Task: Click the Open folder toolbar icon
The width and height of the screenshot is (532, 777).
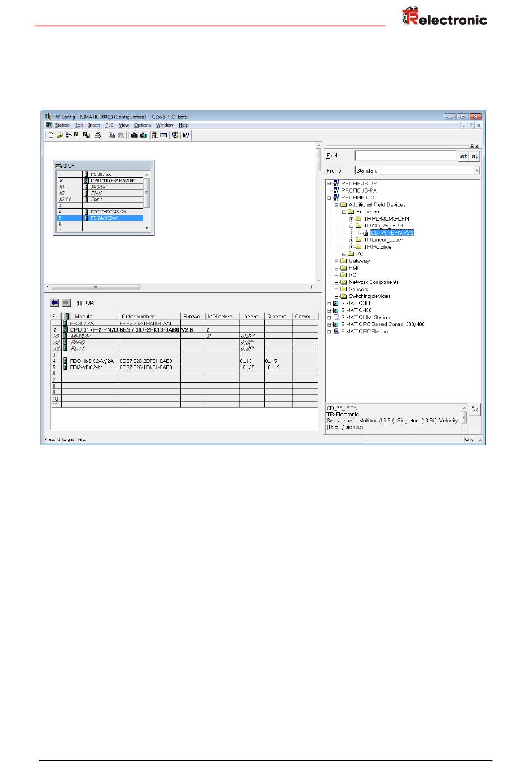Action: [59, 135]
